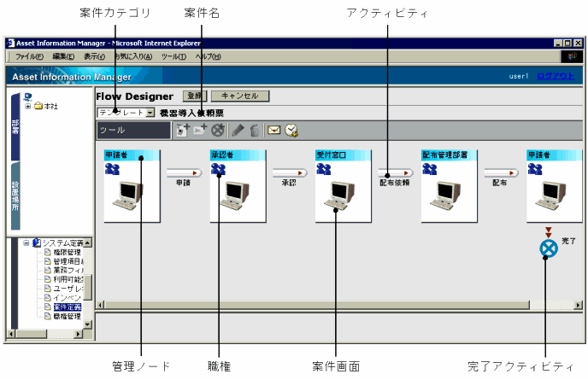The width and height of the screenshot is (588, 380).
Task: Click the trash can delete tool icon
Action: click(x=255, y=130)
